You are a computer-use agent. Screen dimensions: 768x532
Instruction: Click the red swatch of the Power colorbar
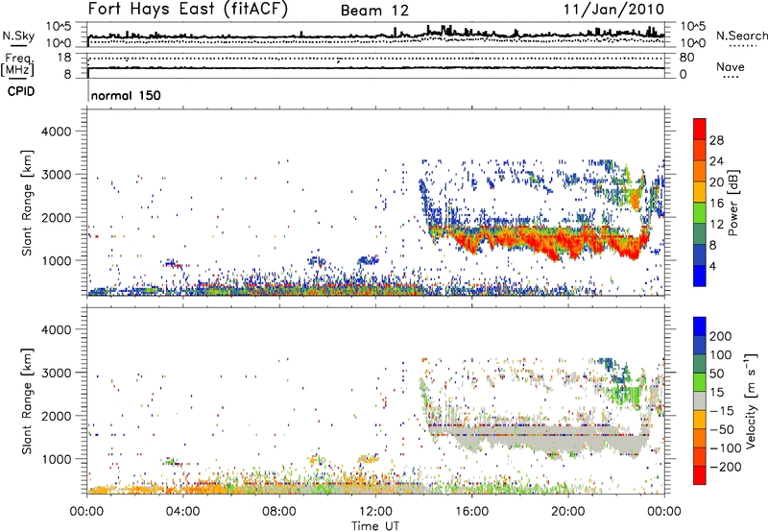(x=700, y=130)
